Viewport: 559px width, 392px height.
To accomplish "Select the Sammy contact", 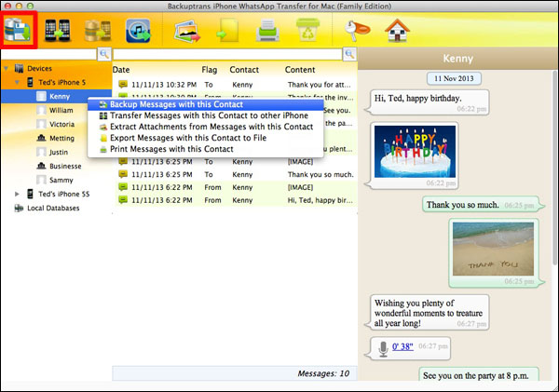I will 61,180.
